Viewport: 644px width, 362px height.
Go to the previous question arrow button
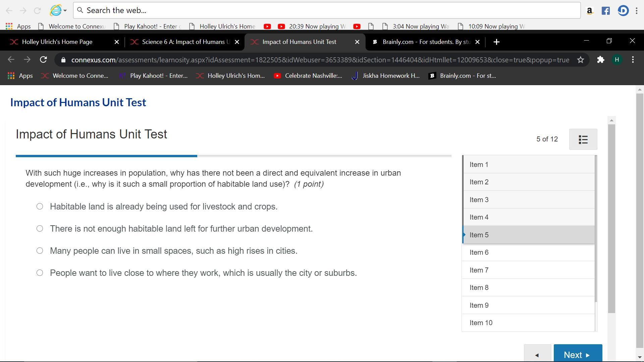pos(537,354)
